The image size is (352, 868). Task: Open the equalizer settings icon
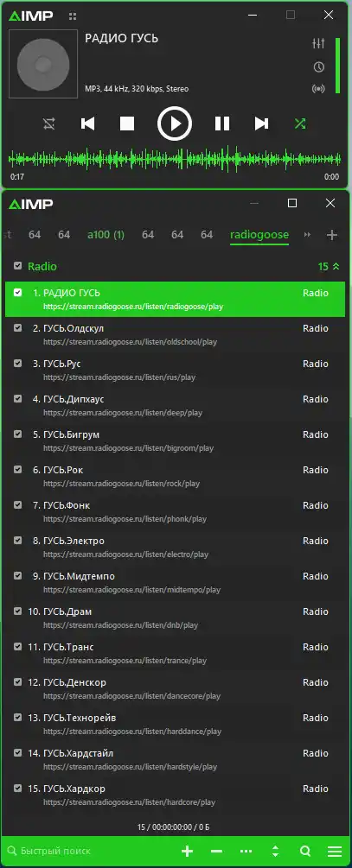click(x=318, y=44)
